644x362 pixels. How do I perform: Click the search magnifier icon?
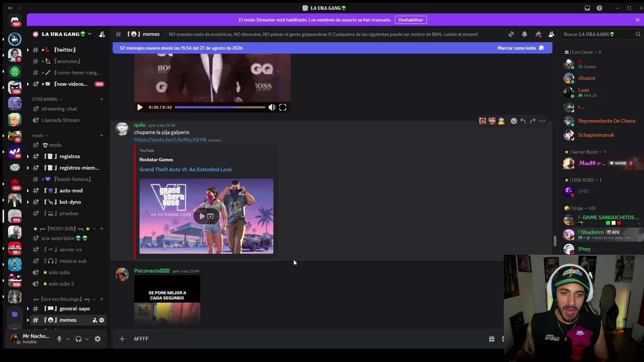[x=638, y=34]
